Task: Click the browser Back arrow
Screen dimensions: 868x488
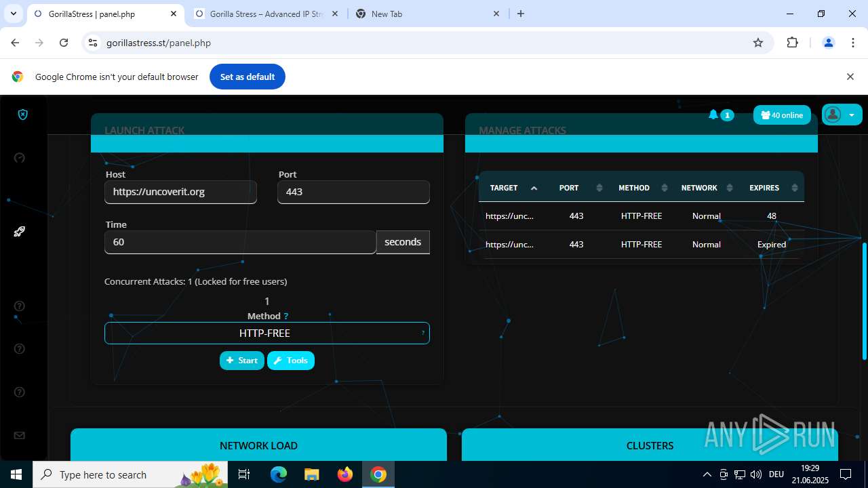Action: (15, 43)
